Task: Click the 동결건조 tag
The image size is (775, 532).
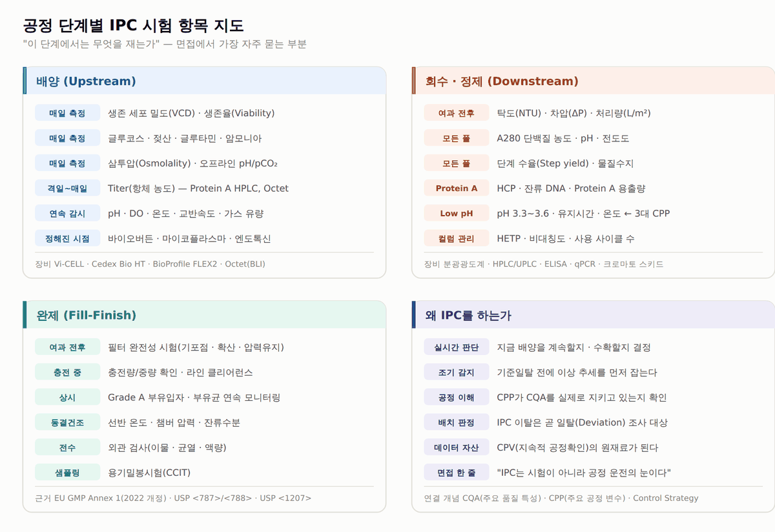Action: click(x=68, y=423)
